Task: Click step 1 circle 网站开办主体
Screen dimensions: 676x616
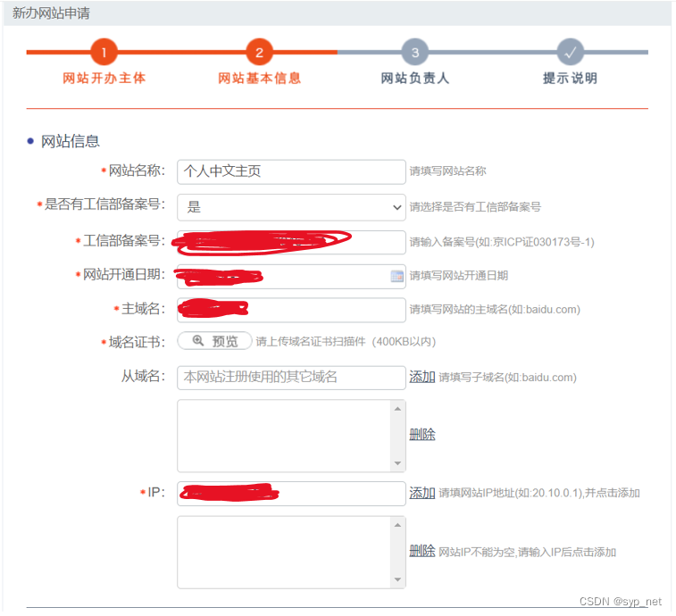Action: tap(104, 52)
